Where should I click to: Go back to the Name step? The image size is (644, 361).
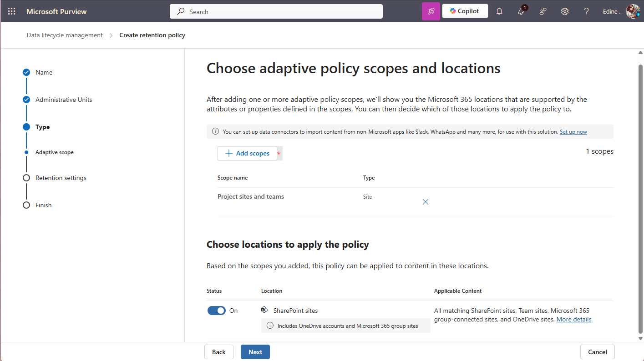pyautogui.click(x=44, y=72)
